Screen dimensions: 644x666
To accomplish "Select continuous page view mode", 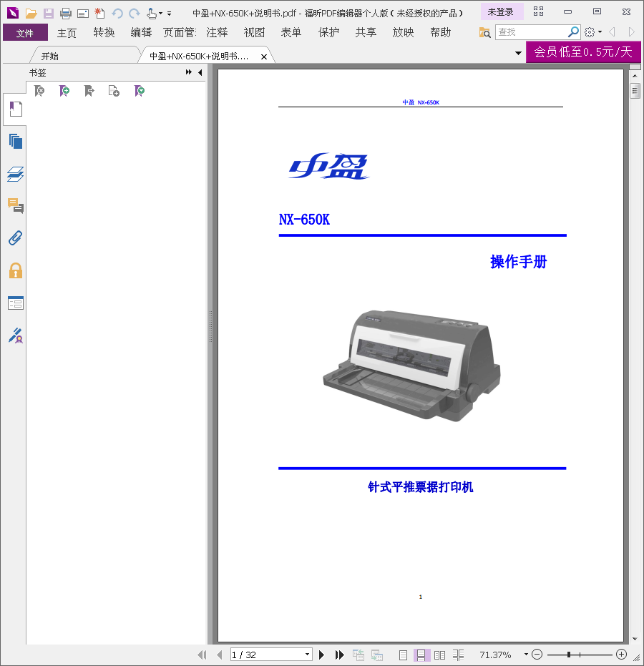I will point(421,655).
